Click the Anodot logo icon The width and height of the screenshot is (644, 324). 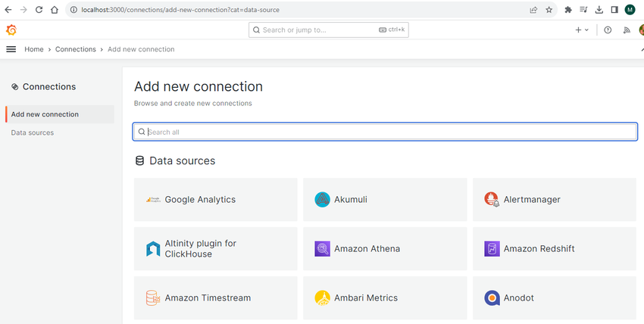click(x=492, y=298)
